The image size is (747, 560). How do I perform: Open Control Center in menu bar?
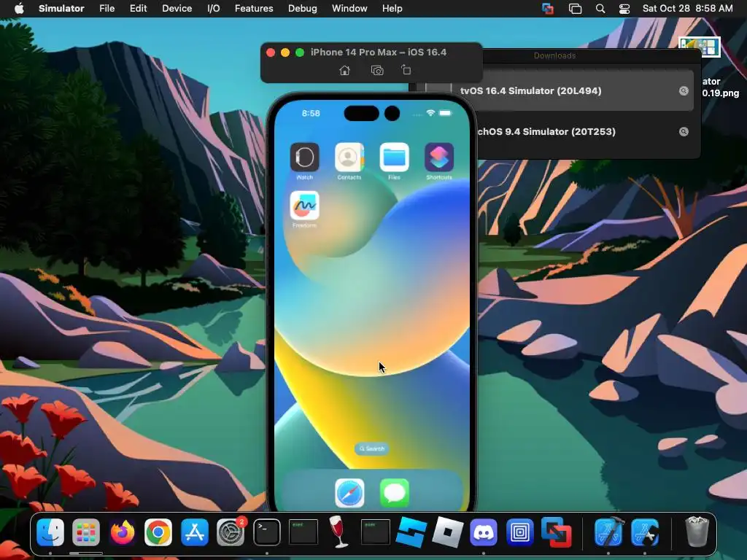(x=624, y=9)
